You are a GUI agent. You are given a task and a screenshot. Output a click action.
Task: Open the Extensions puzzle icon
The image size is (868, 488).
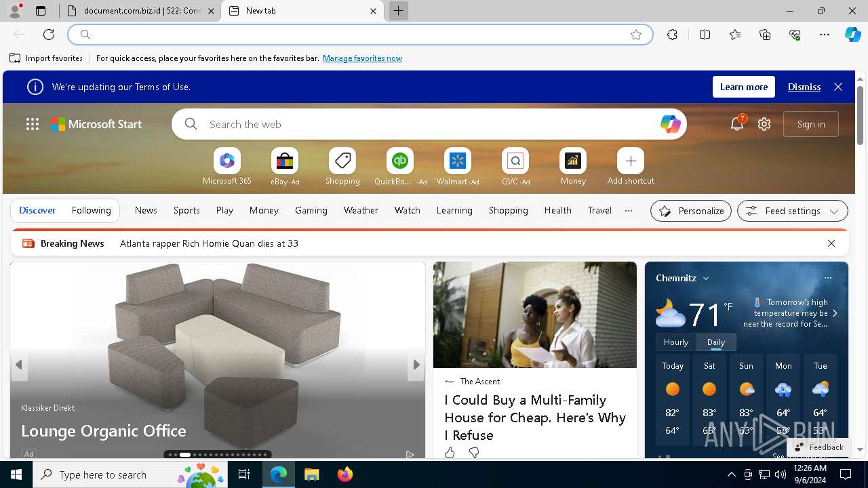coord(672,35)
